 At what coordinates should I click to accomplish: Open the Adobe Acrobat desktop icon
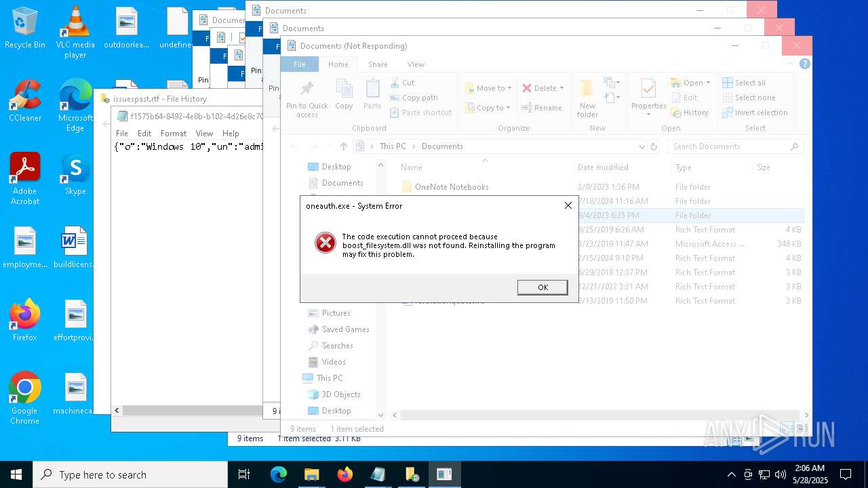click(x=25, y=179)
